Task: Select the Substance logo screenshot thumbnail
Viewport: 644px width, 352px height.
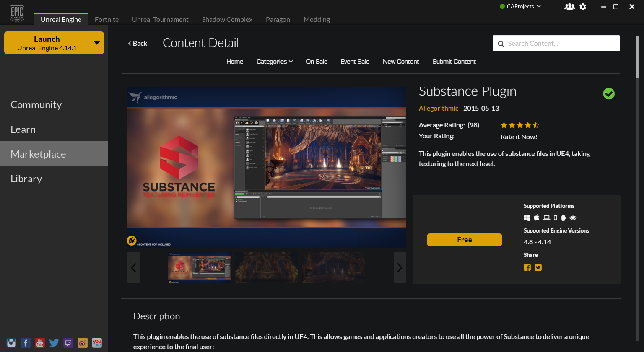Action: pos(200,268)
